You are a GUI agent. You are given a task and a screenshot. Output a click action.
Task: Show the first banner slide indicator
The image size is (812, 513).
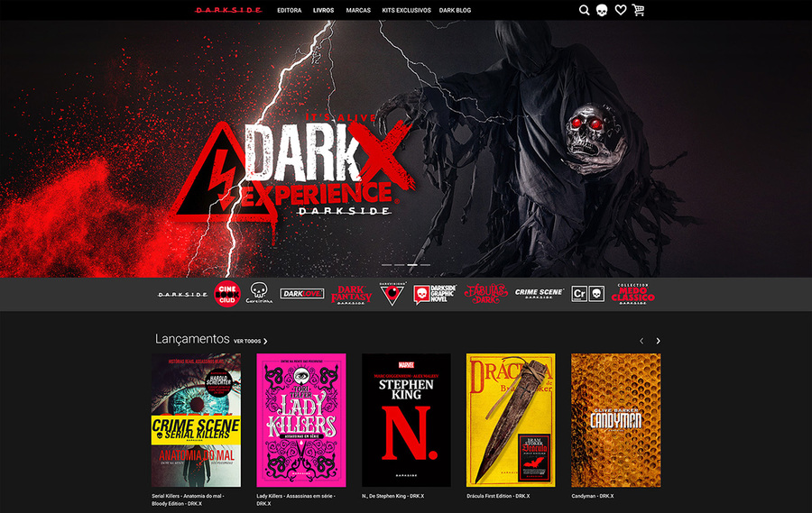pos(387,264)
